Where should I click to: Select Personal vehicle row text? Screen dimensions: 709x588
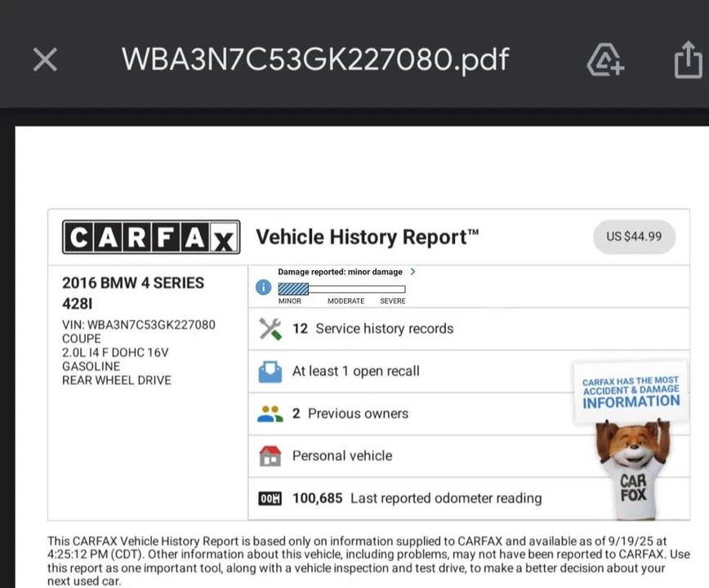342,456
